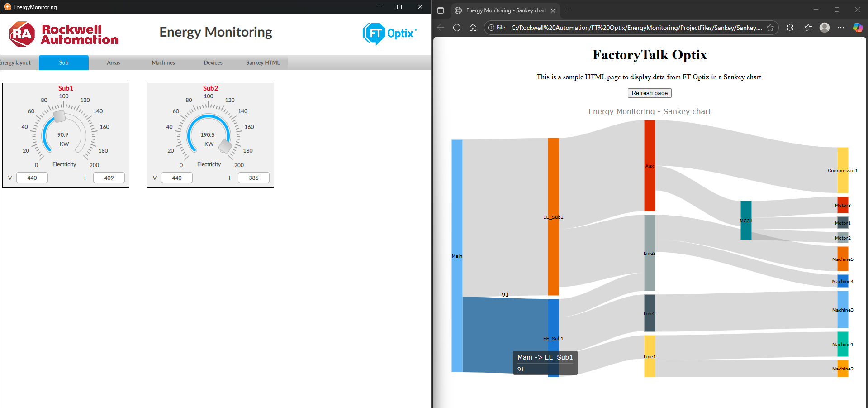The width and height of the screenshot is (868, 408).
Task: Click the browser Refresh icon
Action: (457, 28)
